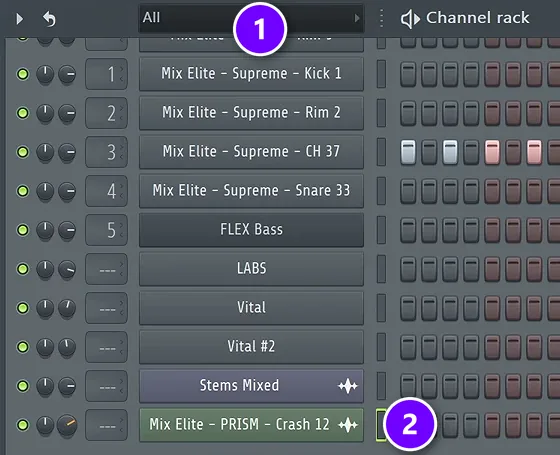Screen dimensions: 560x455
Task: Mute the Vital #2 channel
Action: 23,347
